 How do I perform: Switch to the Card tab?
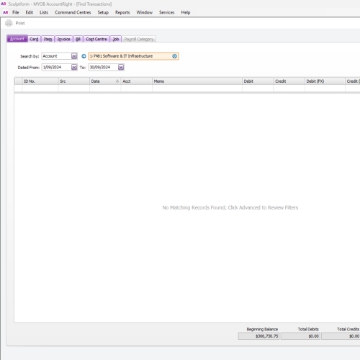pyautogui.click(x=34, y=39)
